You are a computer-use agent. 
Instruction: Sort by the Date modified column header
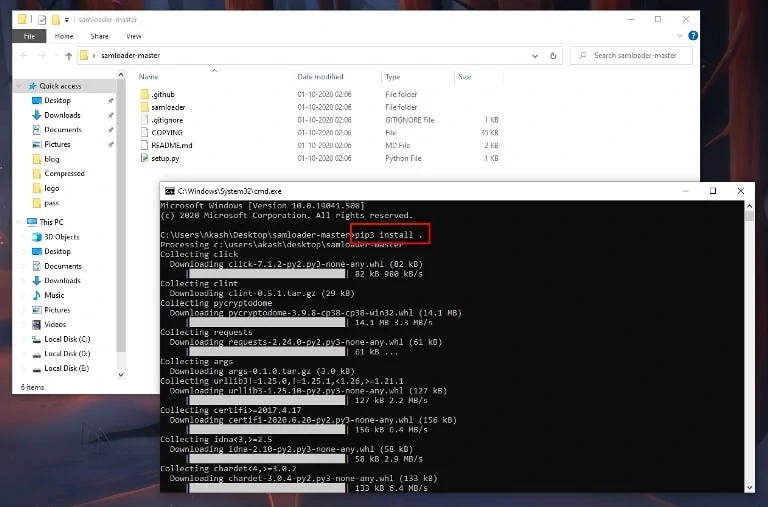(x=320, y=77)
